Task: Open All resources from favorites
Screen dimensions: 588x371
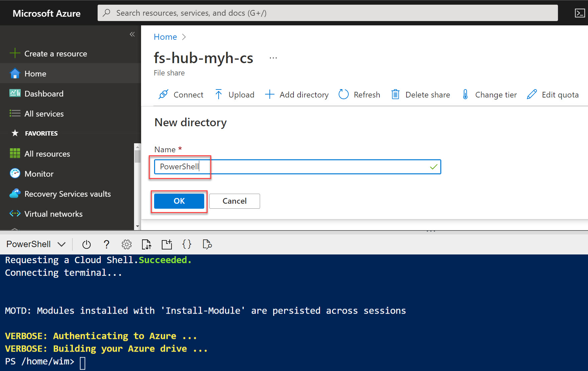Action: click(x=67, y=154)
